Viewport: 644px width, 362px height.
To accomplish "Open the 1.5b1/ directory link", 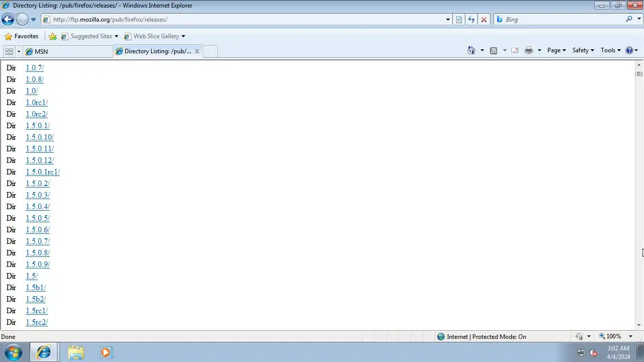I will pyautogui.click(x=36, y=288).
